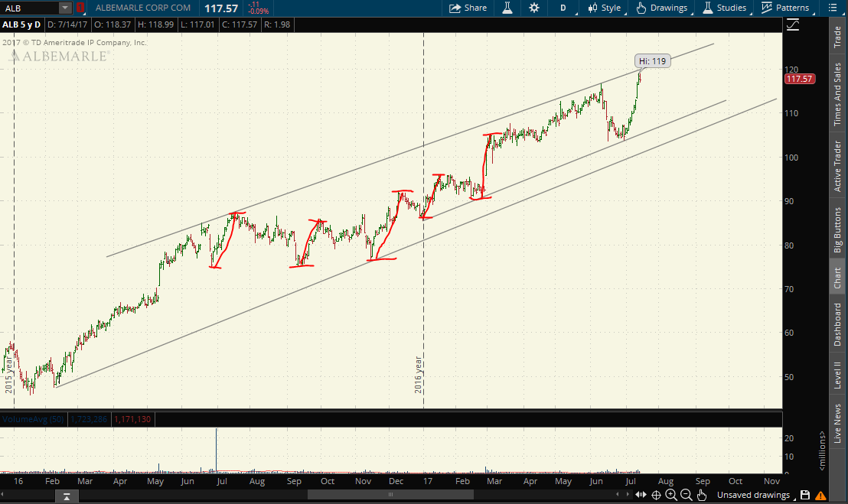The width and height of the screenshot is (848, 504).
Task: Click the D: 7/14/17 date value
Action: 67,24
